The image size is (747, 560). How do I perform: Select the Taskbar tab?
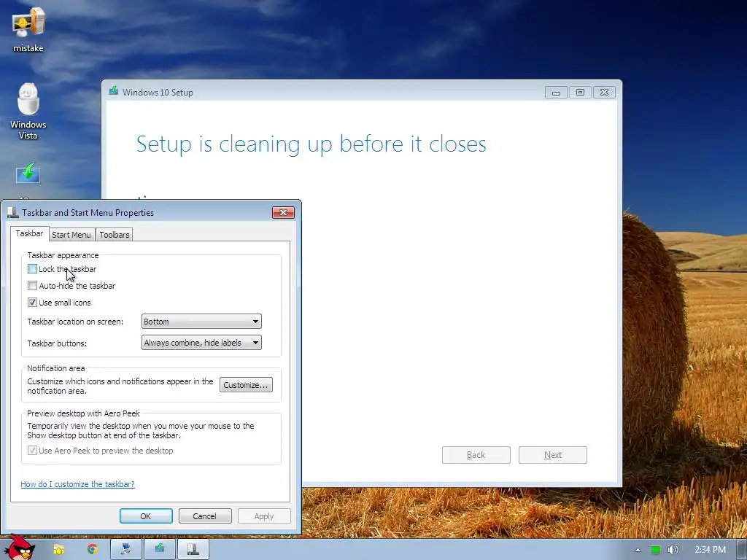[29, 233]
